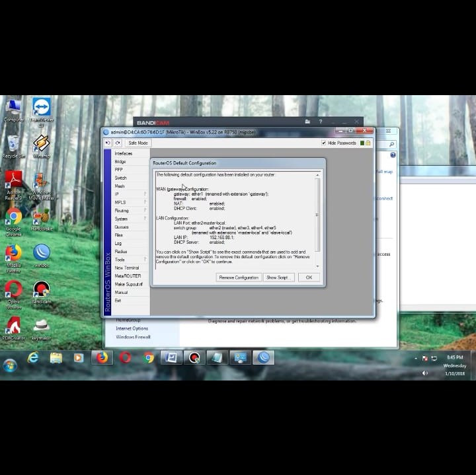476x475 pixels.
Task: Click the green status indicator in WinBox toolbar
Action: (x=362, y=143)
